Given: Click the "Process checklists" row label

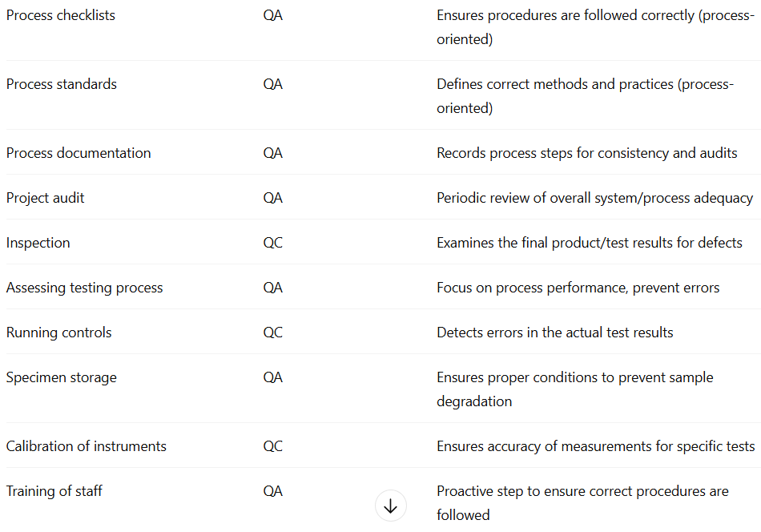Looking at the screenshot, I should pos(61,15).
